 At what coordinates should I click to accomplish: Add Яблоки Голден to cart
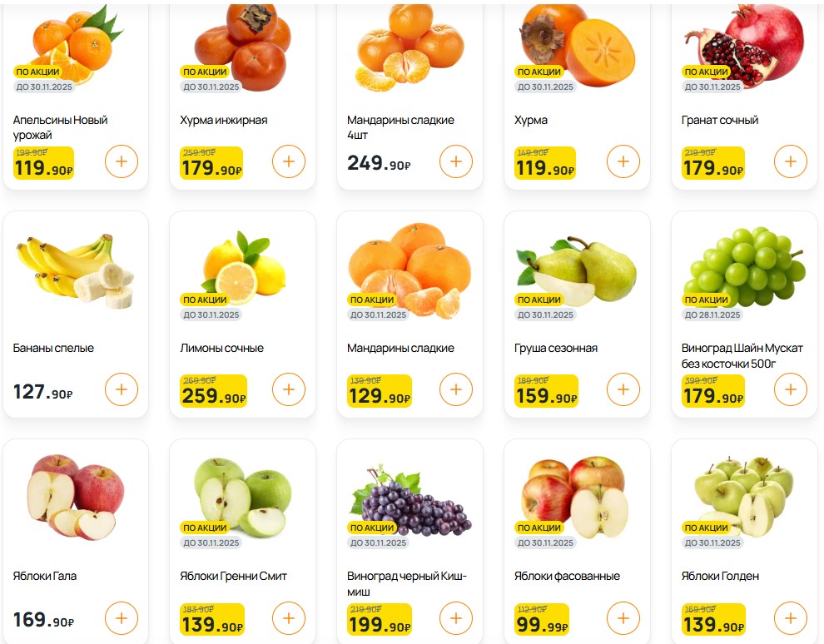point(791,617)
